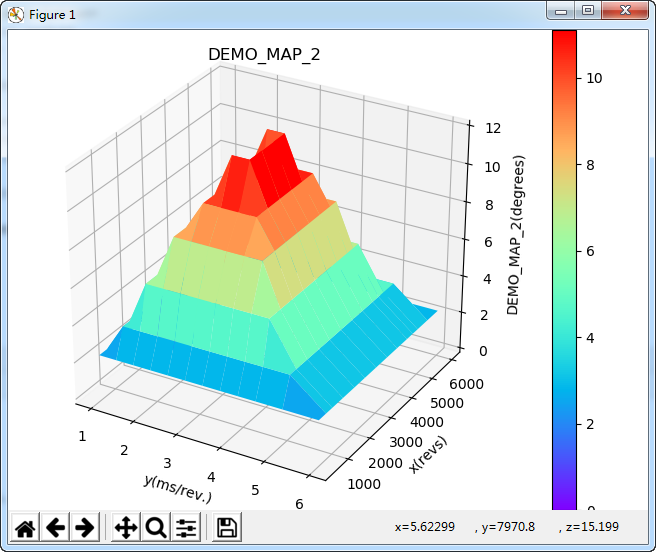Click the y-axis tick label 1
The width and height of the screenshot is (656, 552).
click(x=82, y=436)
